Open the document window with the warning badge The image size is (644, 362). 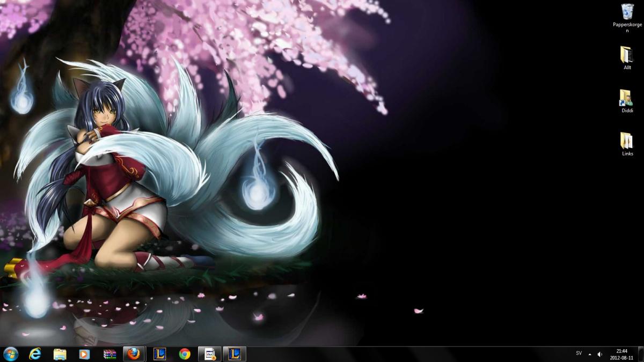coord(209,354)
